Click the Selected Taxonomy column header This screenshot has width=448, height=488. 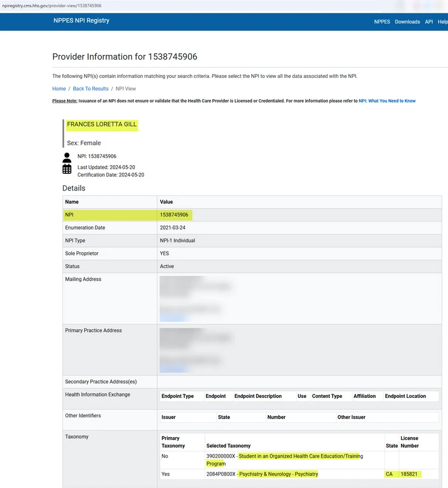pyautogui.click(x=228, y=446)
